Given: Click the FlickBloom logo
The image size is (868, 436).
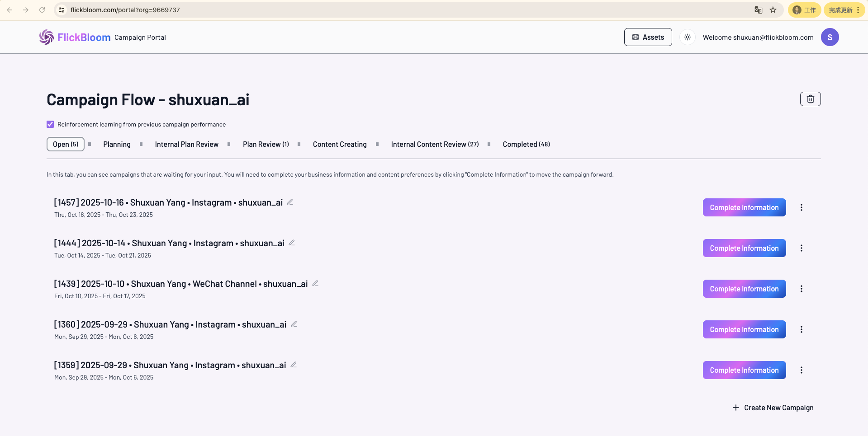Looking at the screenshot, I should pyautogui.click(x=75, y=37).
